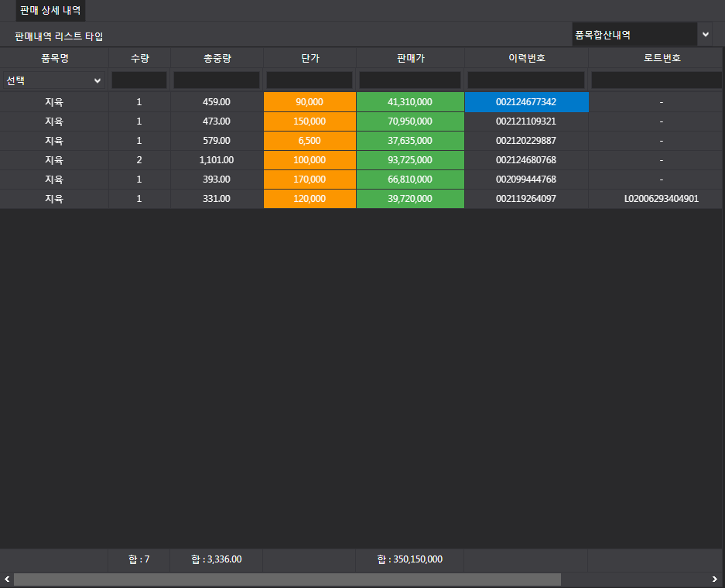Select the 579.00 total weight cell
The image size is (725, 588).
coord(217,141)
